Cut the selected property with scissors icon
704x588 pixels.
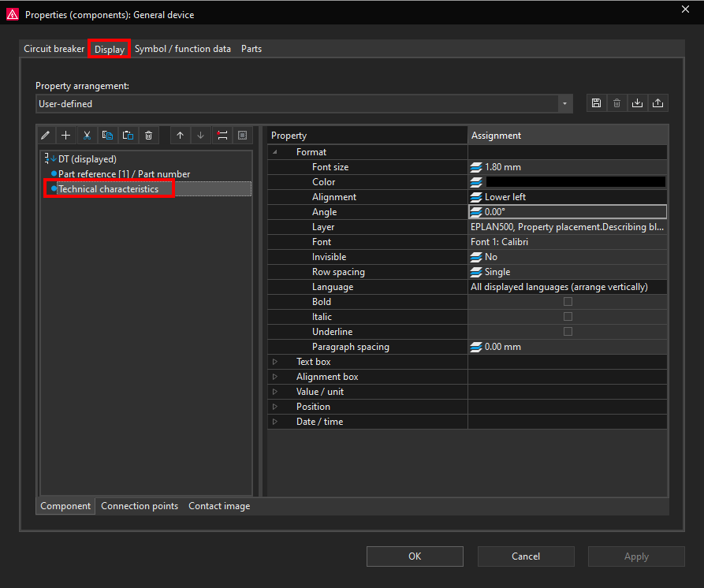tap(87, 135)
